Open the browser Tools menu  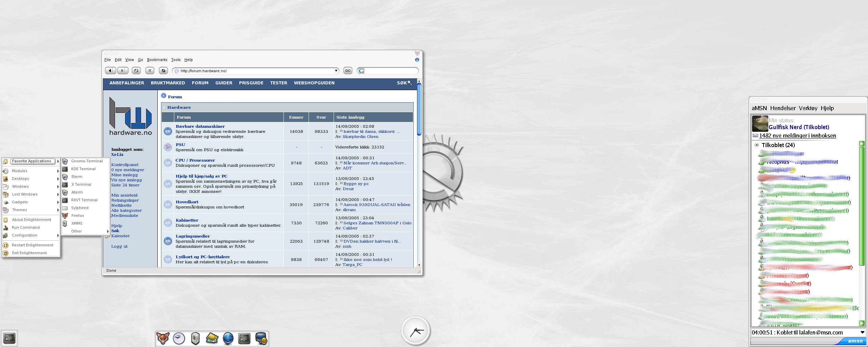point(176,60)
